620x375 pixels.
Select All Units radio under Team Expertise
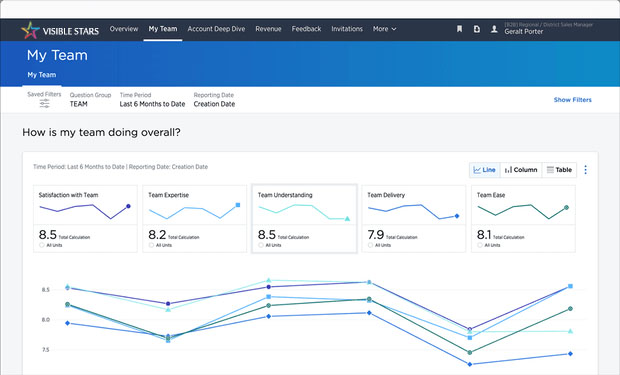pyautogui.click(x=151, y=245)
